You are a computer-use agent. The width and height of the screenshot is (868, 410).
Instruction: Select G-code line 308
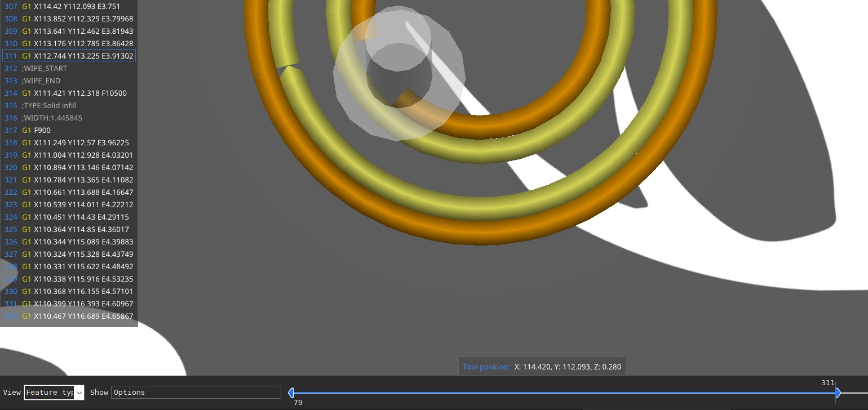click(x=69, y=19)
